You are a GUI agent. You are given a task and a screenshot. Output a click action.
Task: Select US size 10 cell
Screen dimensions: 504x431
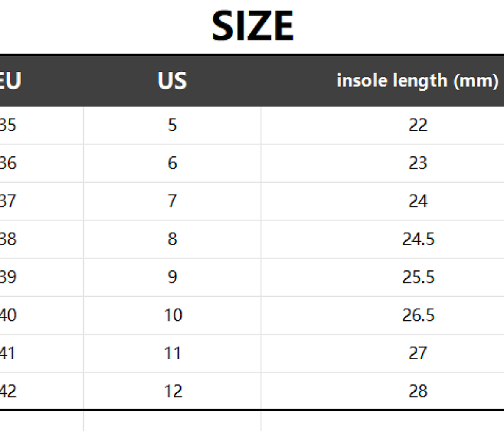173,315
